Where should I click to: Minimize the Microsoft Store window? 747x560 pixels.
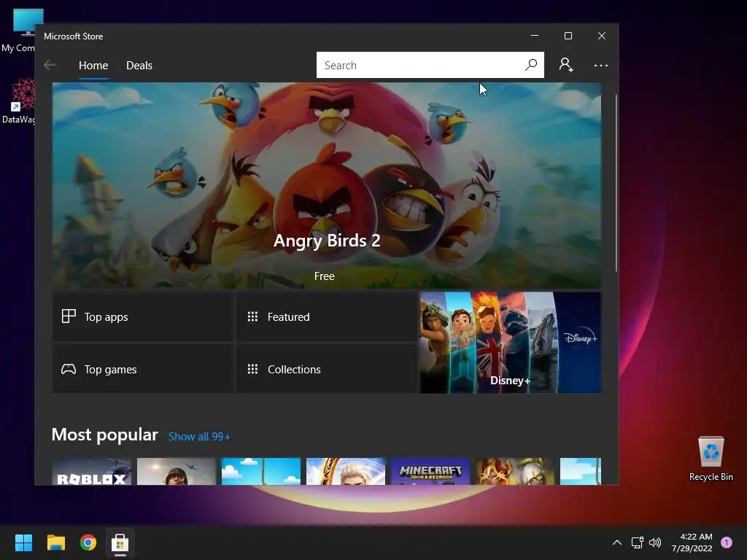[535, 36]
